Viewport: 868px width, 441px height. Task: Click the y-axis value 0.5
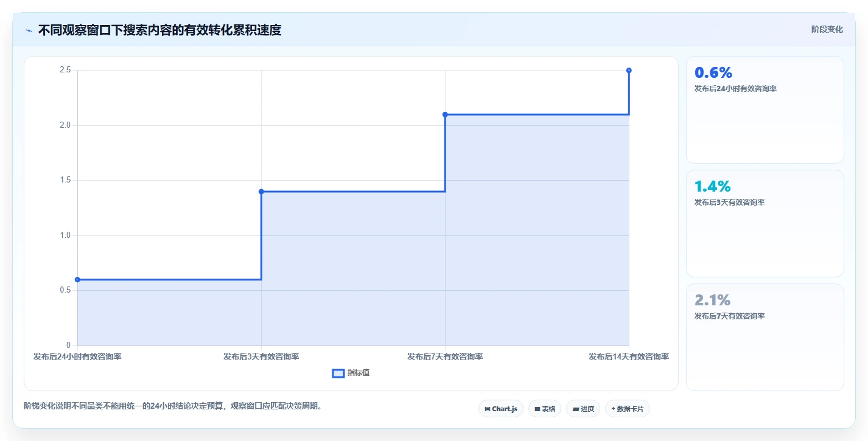tap(65, 291)
